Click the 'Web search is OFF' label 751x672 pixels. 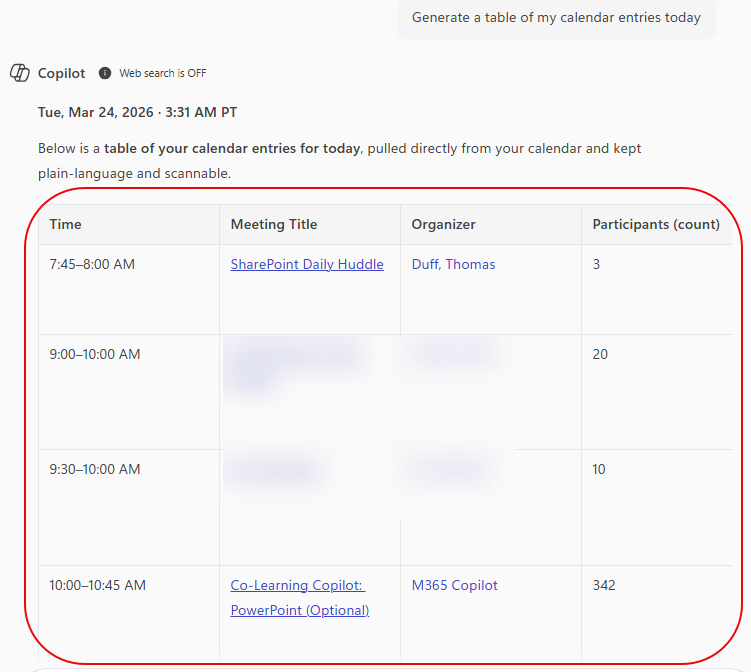click(162, 73)
